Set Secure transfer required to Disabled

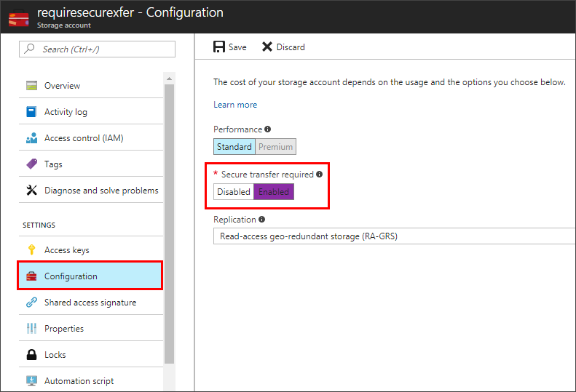pyautogui.click(x=234, y=192)
